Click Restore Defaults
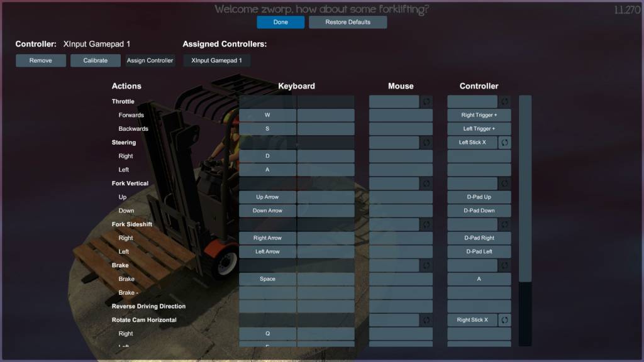The height and width of the screenshot is (362, 644). tap(348, 22)
